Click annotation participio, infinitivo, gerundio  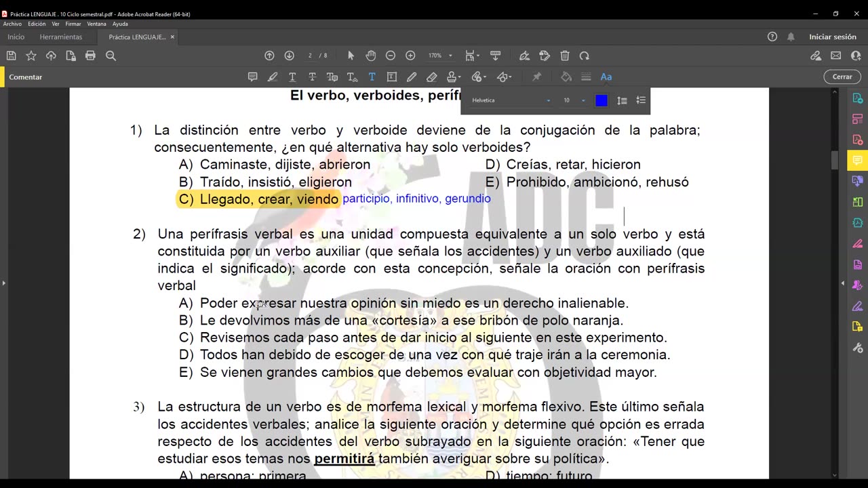point(416,199)
